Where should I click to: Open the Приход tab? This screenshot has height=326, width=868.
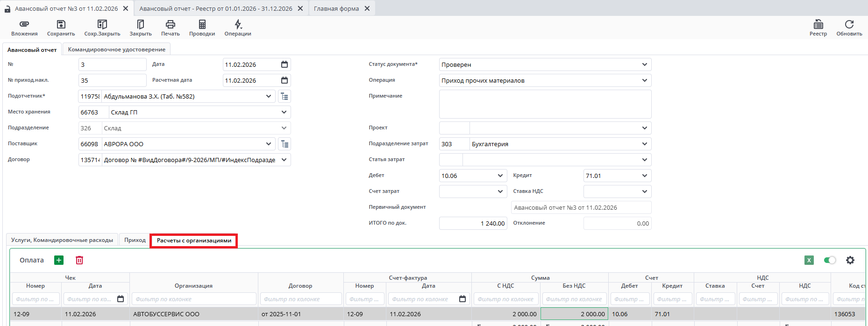[135, 240]
